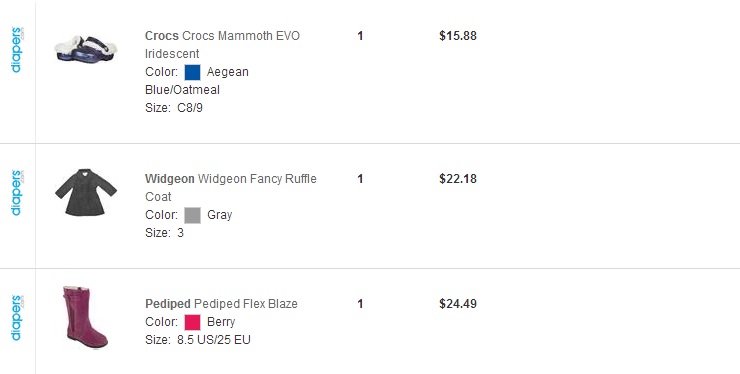Click the $22.18 price
740x374 pixels.
point(458,179)
